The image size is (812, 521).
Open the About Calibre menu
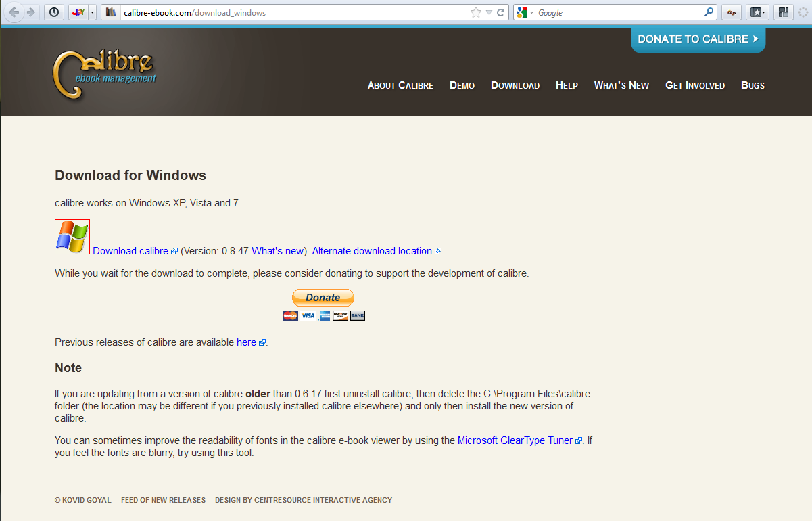point(400,85)
